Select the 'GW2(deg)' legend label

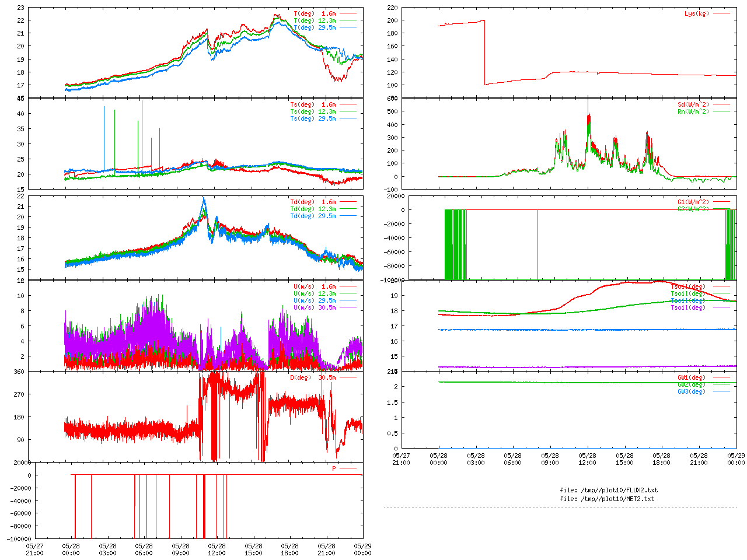click(692, 384)
